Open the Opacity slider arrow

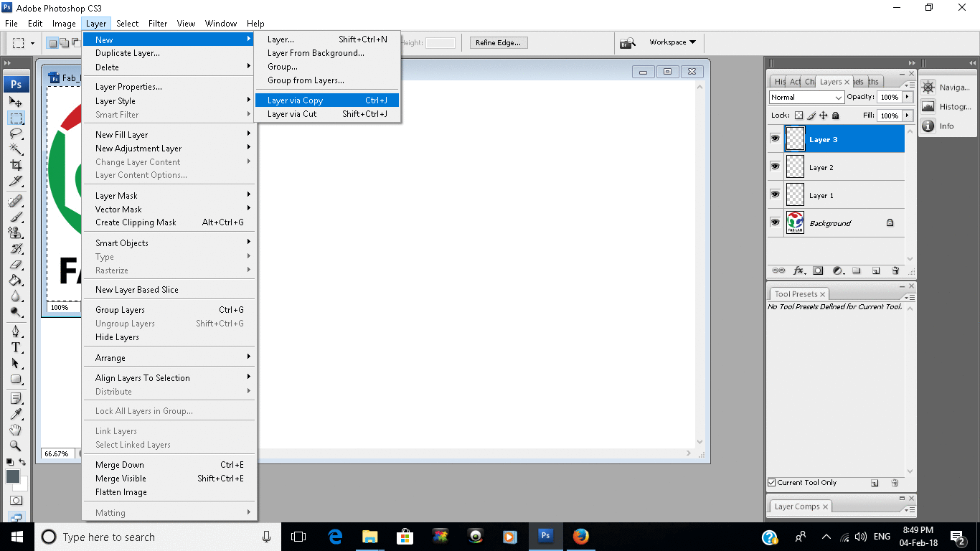[908, 97]
